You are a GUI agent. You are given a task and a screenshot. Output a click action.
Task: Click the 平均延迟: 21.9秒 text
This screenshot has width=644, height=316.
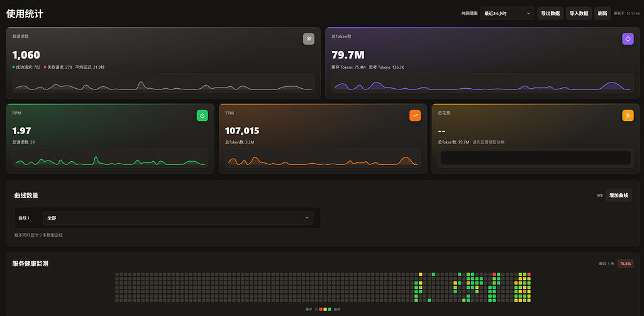[x=89, y=67]
